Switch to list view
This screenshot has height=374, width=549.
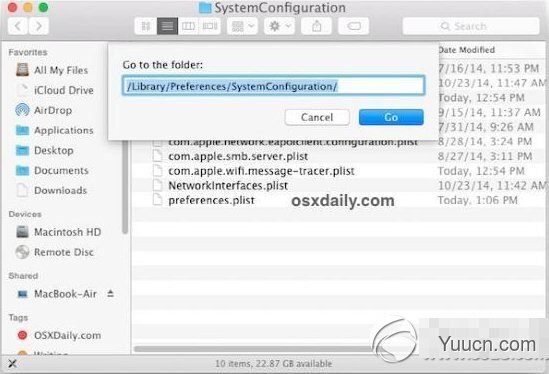coord(167,26)
